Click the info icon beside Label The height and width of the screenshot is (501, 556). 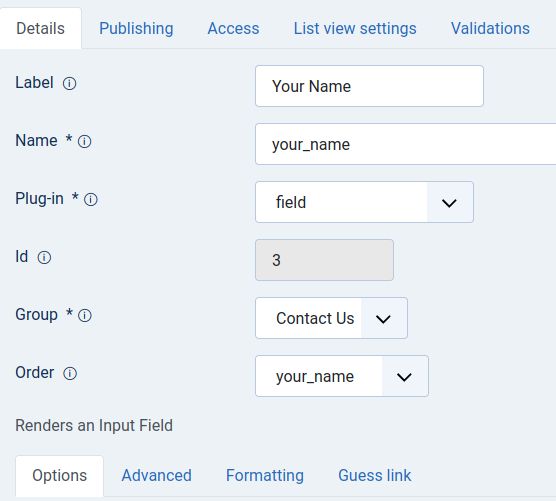[x=70, y=84]
